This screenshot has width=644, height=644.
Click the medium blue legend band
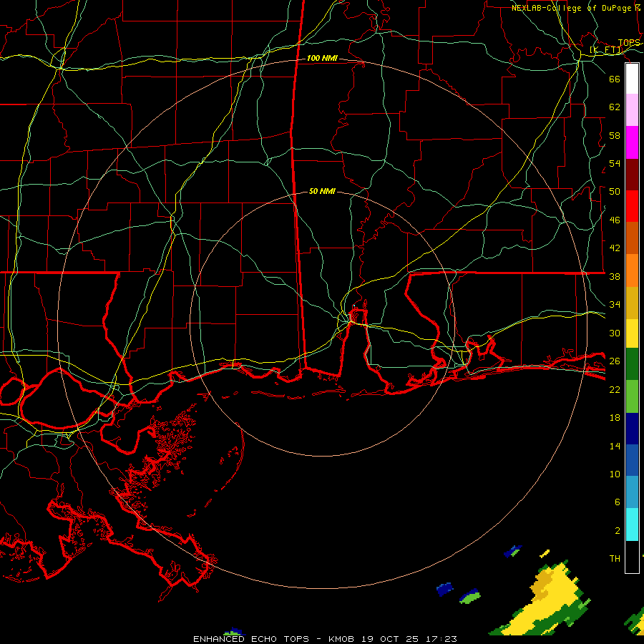[632, 460]
